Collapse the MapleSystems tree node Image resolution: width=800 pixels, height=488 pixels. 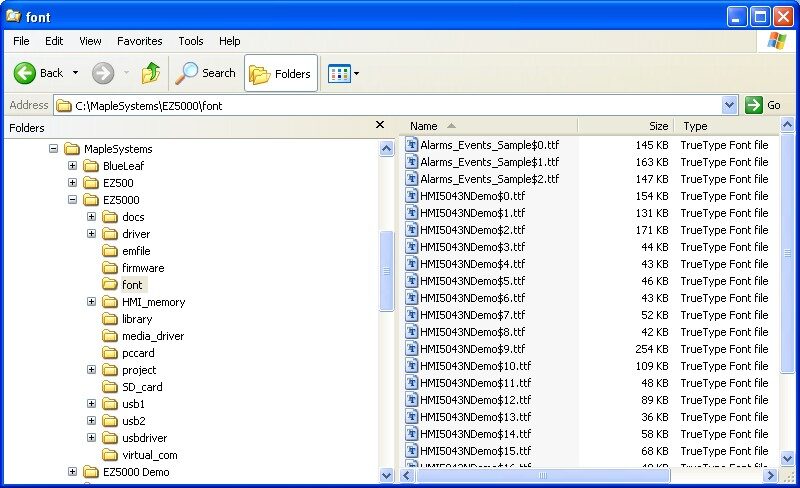53,149
